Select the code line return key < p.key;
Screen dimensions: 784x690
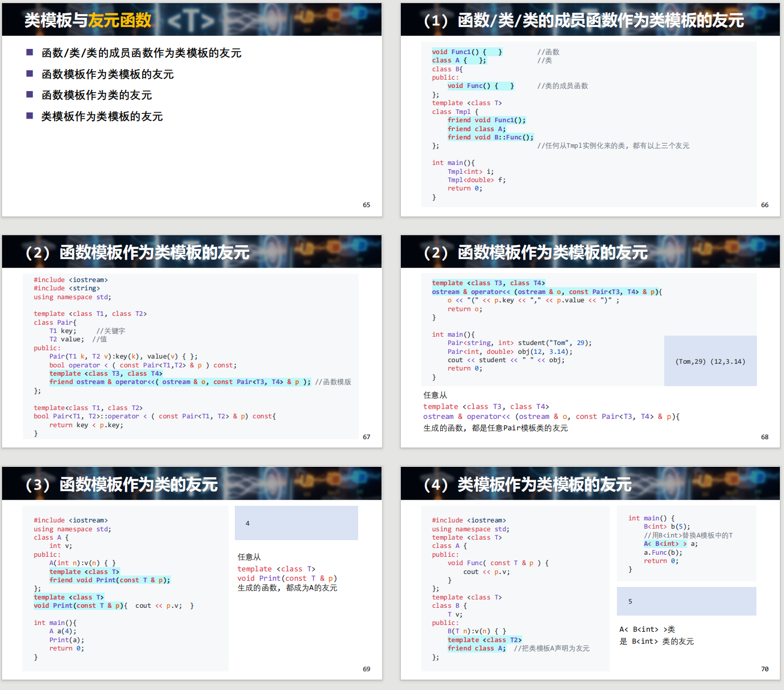point(86,425)
